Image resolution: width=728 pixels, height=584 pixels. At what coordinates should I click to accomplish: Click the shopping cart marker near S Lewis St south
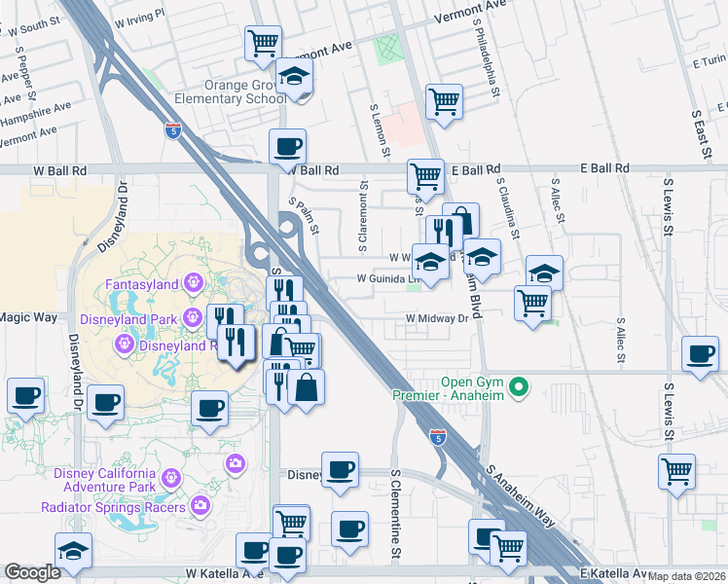[x=677, y=474]
